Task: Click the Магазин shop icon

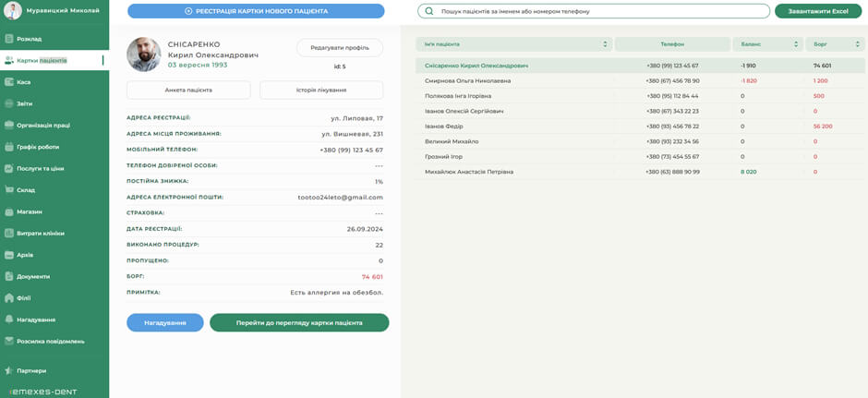Action: 9,211
